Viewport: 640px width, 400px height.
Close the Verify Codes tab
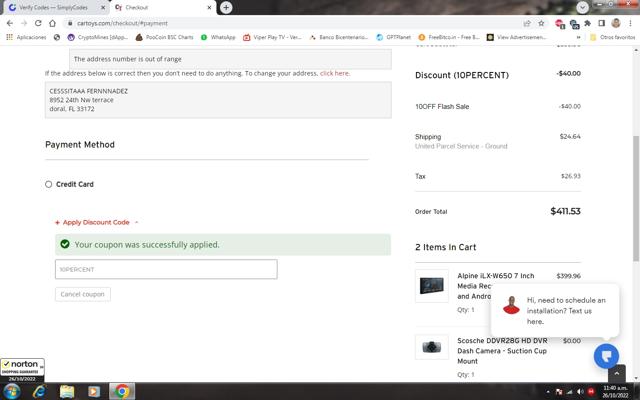point(103,7)
